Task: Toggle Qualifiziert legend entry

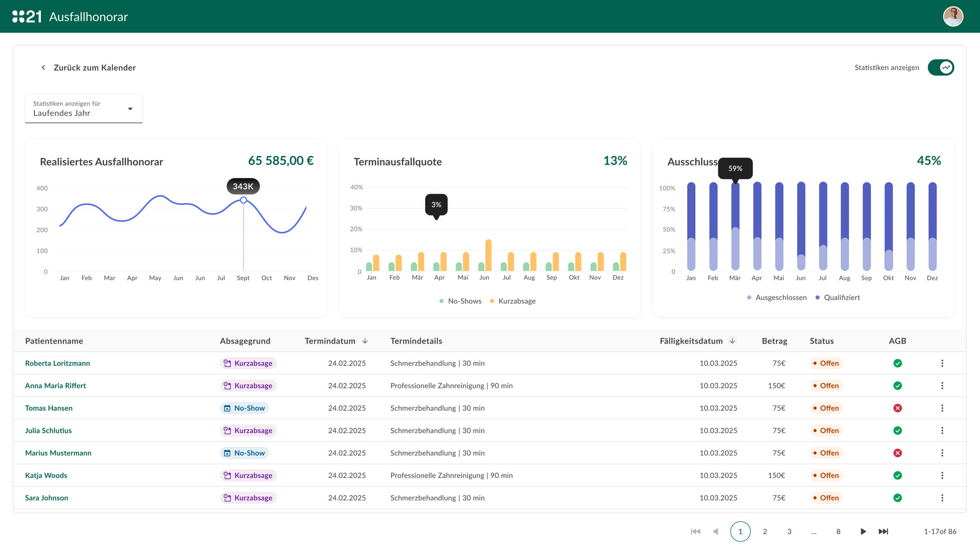Action: pos(838,298)
